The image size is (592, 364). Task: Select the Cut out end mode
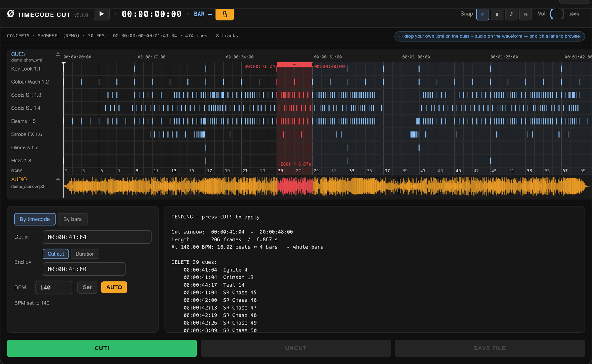(56, 254)
